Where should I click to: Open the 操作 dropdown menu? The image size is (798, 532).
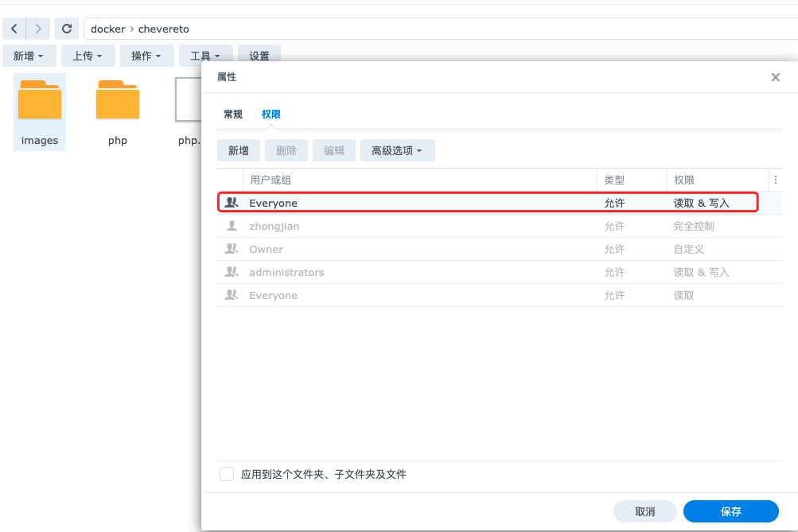tap(146, 56)
